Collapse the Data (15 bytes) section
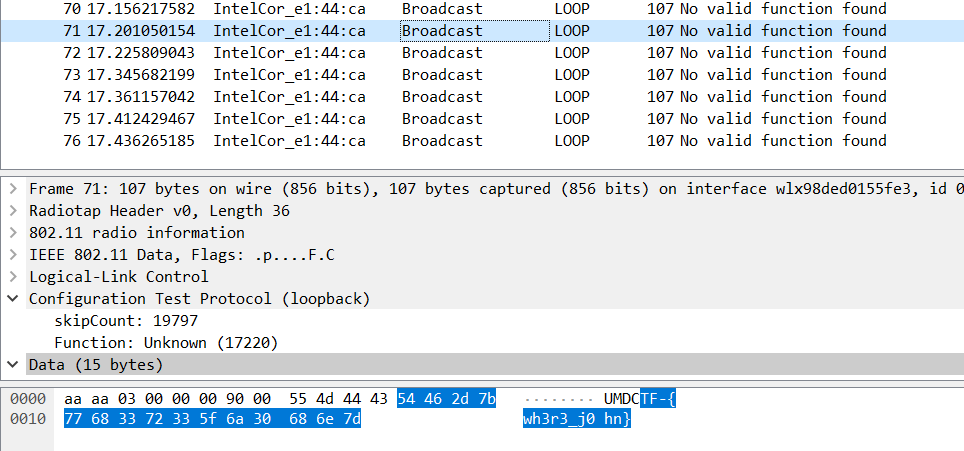 pyautogui.click(x=12, y=365)
